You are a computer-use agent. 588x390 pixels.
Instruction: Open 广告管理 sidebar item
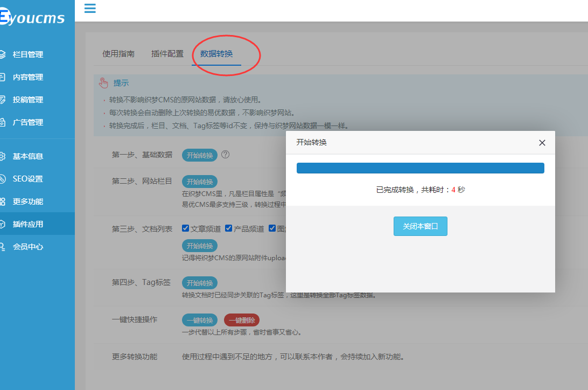(28, 122)
